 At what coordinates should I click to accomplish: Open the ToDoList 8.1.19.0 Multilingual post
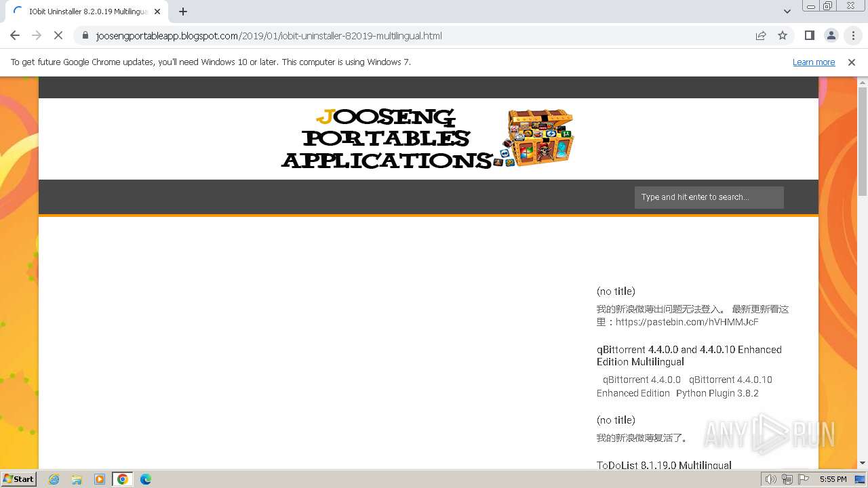point(664,466)
